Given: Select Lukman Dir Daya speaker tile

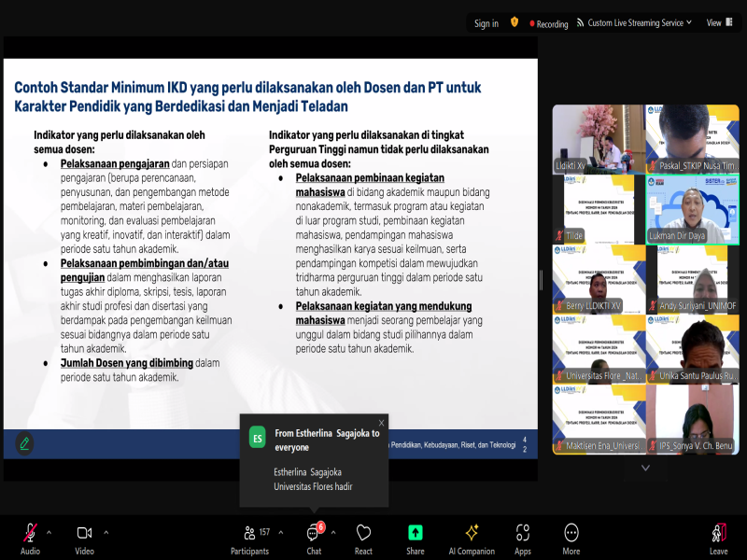Looking at the screenshot, I should [x=692, y=209].
